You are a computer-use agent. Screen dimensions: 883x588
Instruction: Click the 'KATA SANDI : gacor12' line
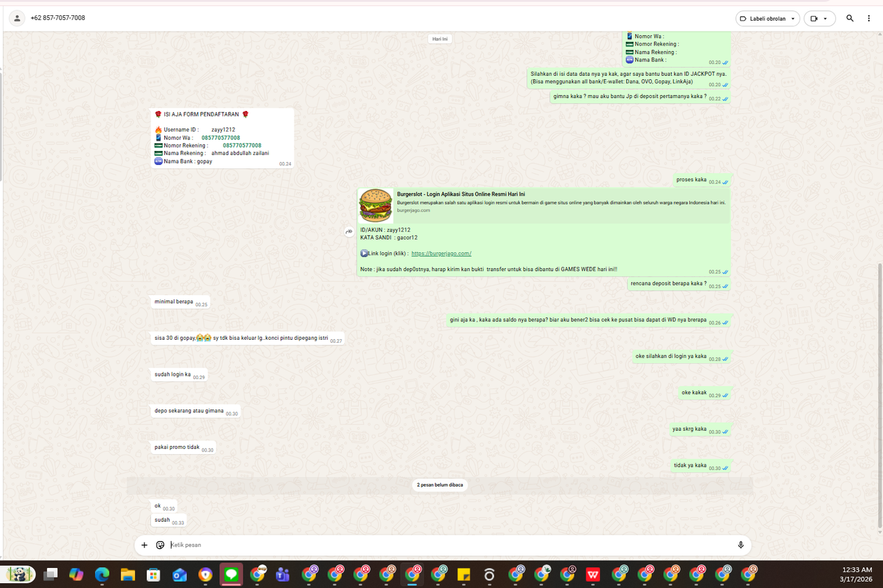[389, 238]
